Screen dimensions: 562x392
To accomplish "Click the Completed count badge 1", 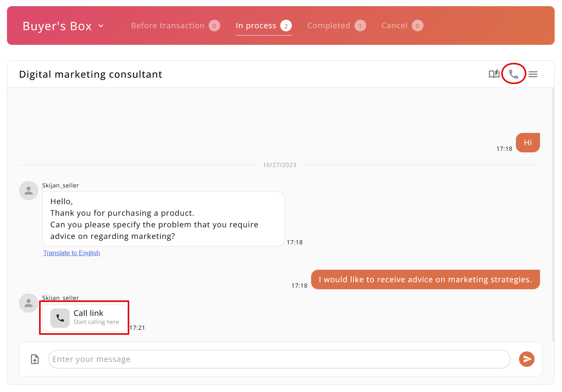I will 360,26.
